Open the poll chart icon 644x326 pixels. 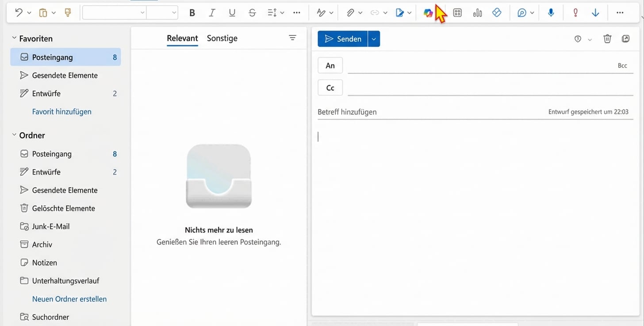tap(477, 13)
